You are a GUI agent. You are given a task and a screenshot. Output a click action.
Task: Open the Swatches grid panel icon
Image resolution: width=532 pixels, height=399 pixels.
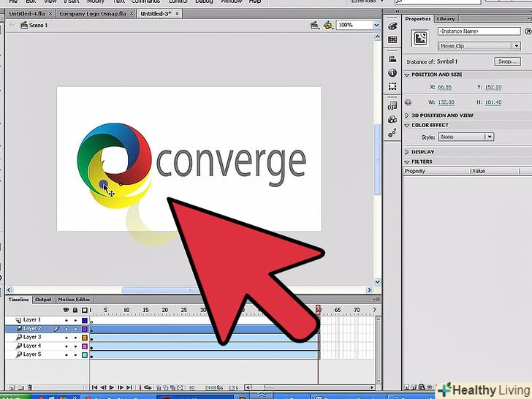click(x=392, y=40)
